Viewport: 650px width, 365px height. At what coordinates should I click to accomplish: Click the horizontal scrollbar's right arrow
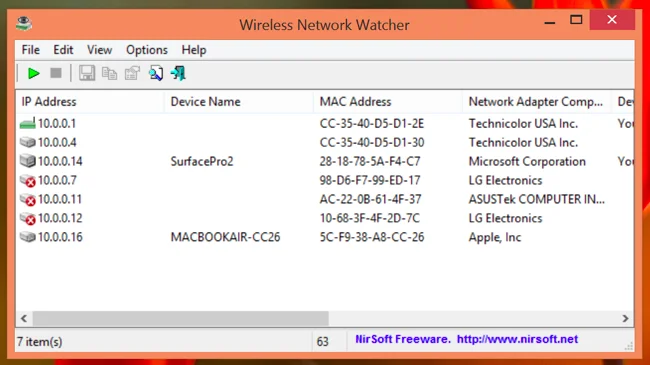pos(625,319)
